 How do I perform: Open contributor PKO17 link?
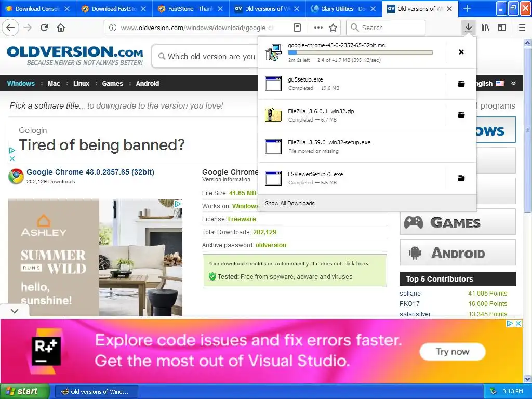coord(409,303)
